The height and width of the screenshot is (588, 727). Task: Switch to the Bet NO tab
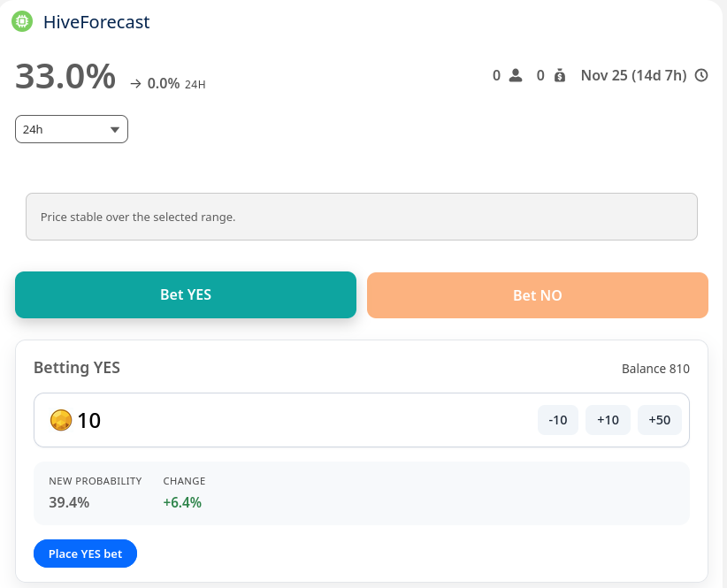click(x=537, y=294)
